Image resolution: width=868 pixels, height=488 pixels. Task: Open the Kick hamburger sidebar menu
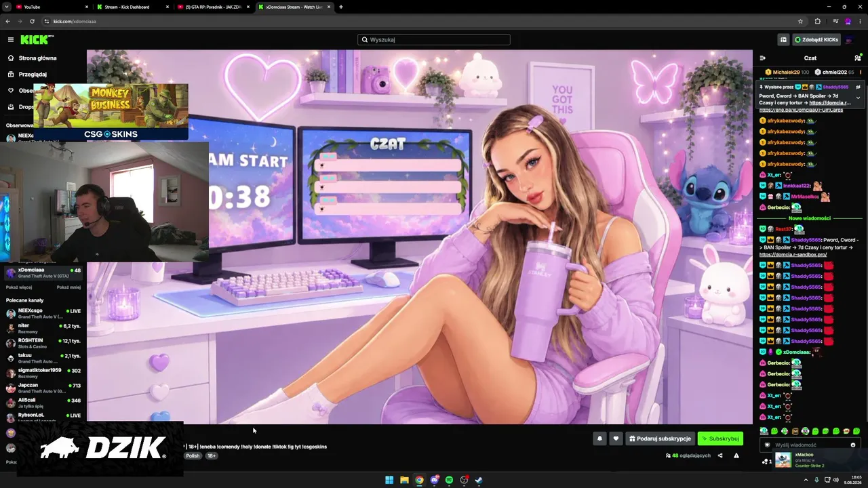(10, 40)
